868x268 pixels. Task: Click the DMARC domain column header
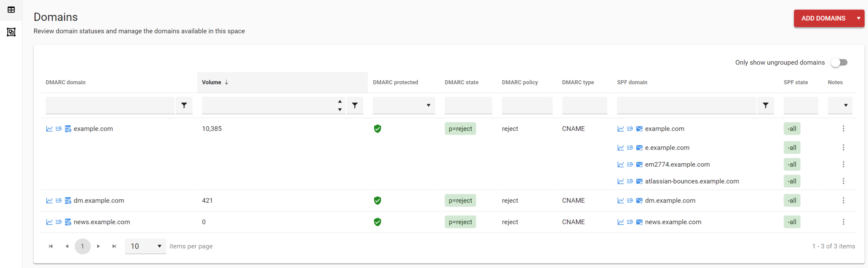tap(65, 82)
